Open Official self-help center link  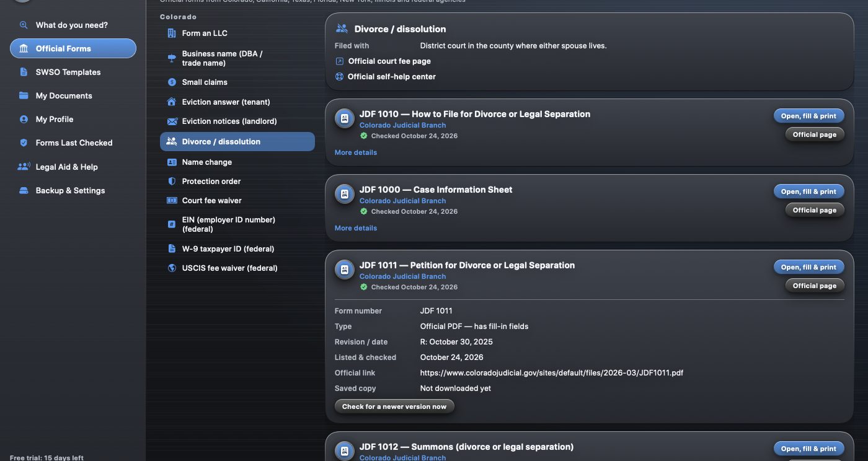[385, 77]
